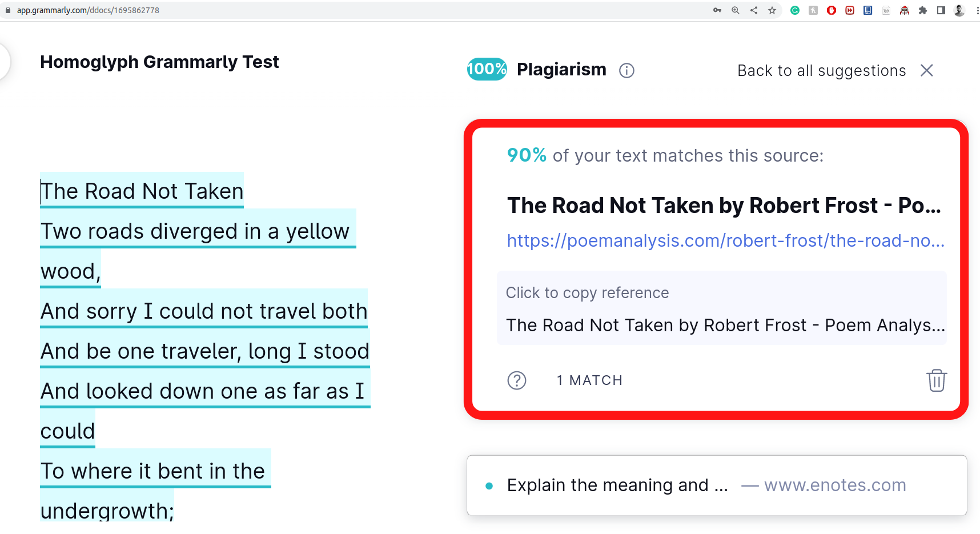This screenshot has width=980, height=534.
Task: Click the help question mark icon
Action: [516, 380]
